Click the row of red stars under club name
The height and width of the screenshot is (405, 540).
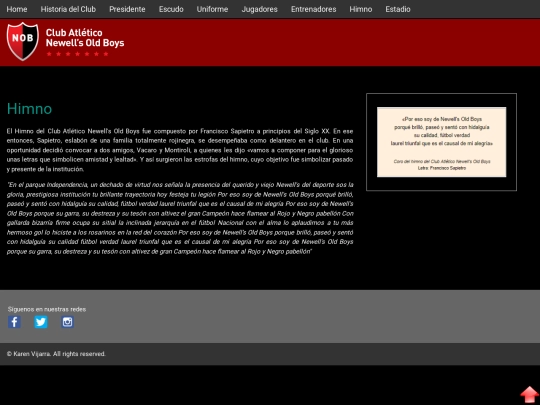click(77, 54)
